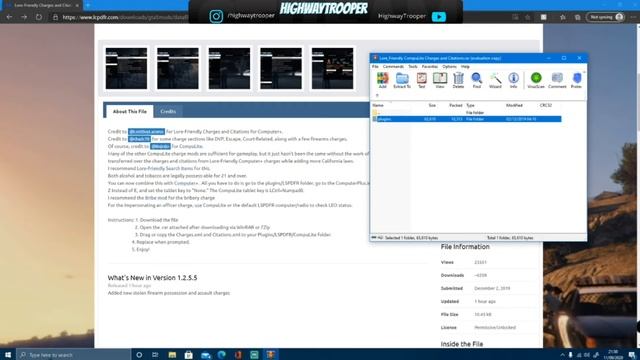Open Task View on taskbar
Image resolution: width=640 pixels, height=360 pixels.
click(x=155, y=355)
